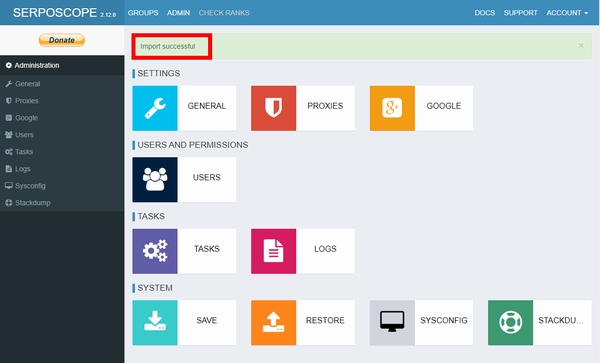Click the lifebuoy icon beside Stackdump in sidebar

click(x=9, y=203)
